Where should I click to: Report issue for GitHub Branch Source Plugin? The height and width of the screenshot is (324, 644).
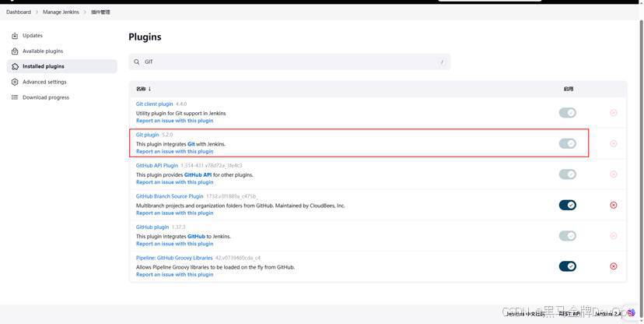174,213
